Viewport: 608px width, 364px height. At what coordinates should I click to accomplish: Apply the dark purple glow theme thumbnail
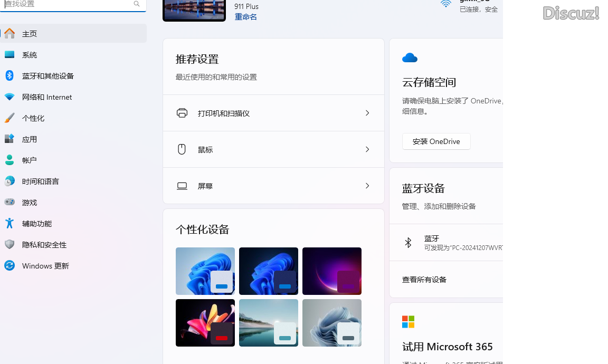[x=331, y=271]
